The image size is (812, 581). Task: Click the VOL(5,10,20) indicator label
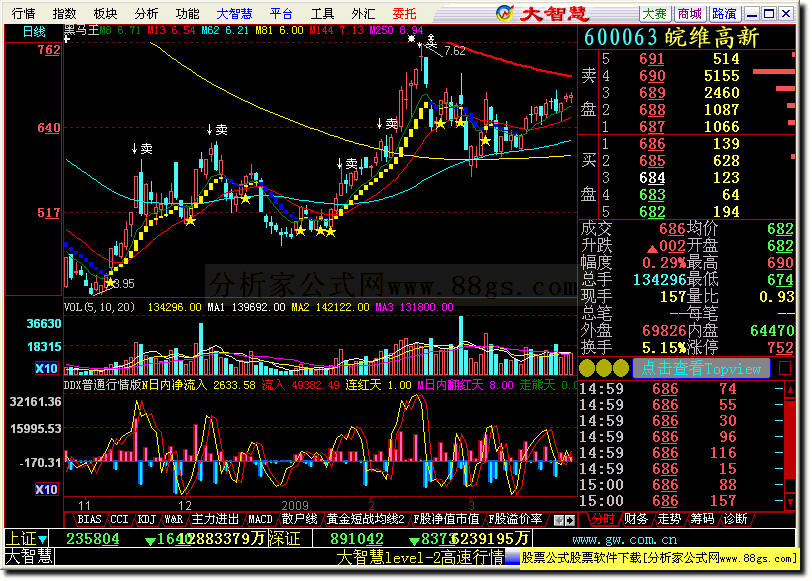[99, 307]
